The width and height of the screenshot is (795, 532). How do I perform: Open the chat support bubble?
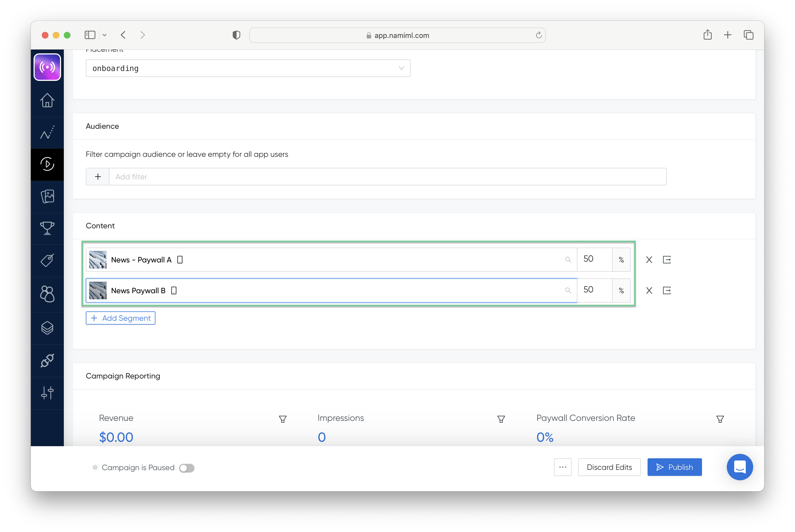pyautogui.click(x=739, y=467)
